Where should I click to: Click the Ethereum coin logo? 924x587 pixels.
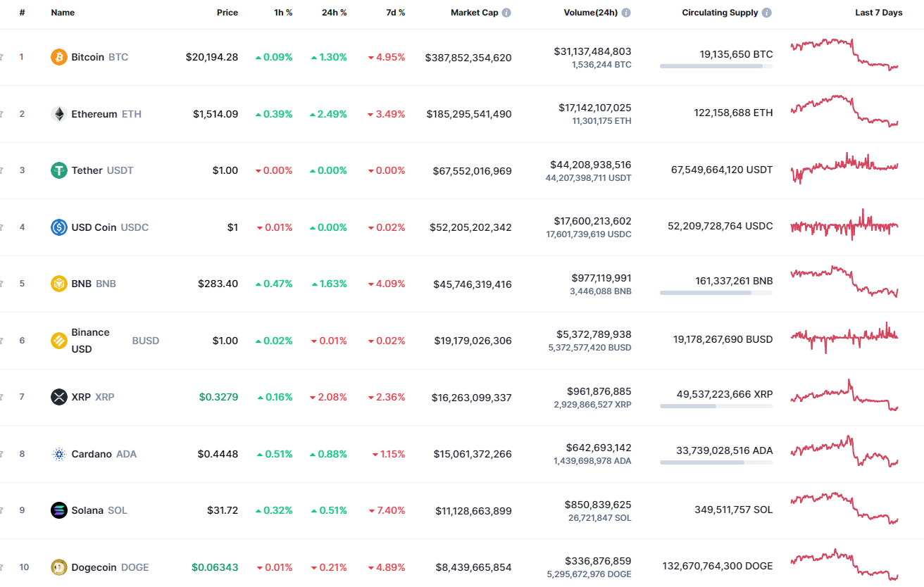(59, 113)
